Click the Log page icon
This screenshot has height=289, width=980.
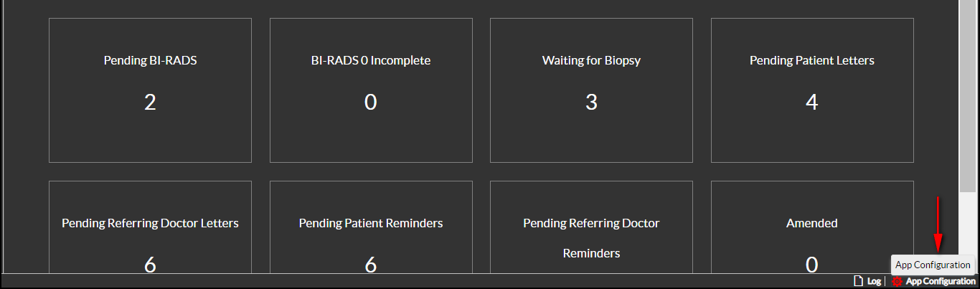tap(857, 281)
